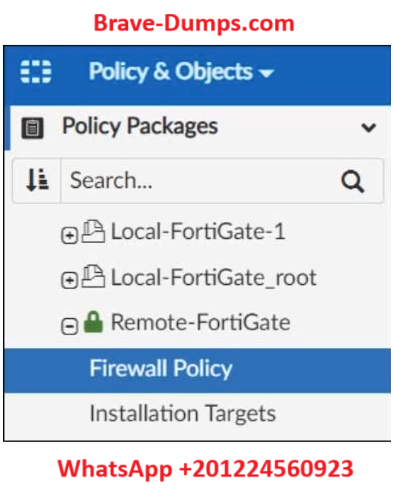393x488 pixels.
Task: Click the Local-FortiGate-1 package icon
Action: [x=93, y=231]
